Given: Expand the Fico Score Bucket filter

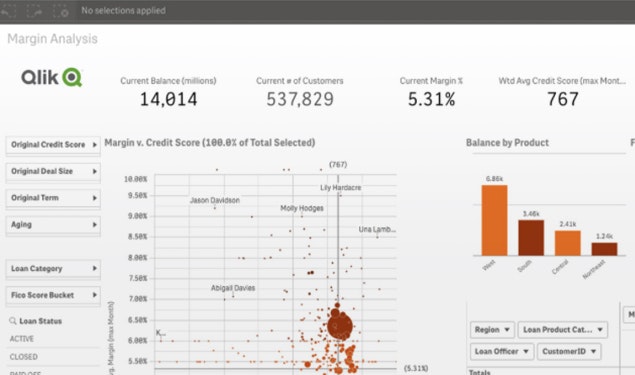Looking at the screenshot, I should (x=53, y=295).
